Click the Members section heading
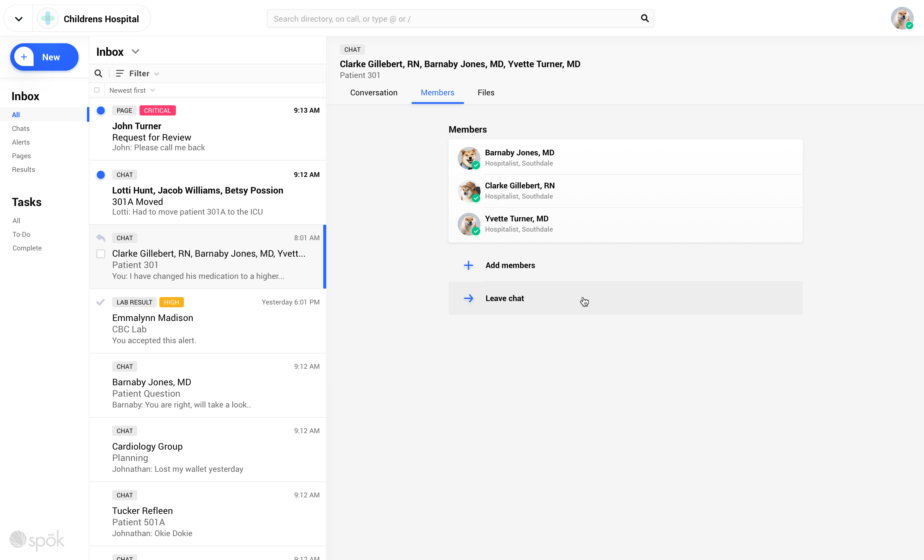The width and height of the screenshot is (924, 560). point(468,129)
